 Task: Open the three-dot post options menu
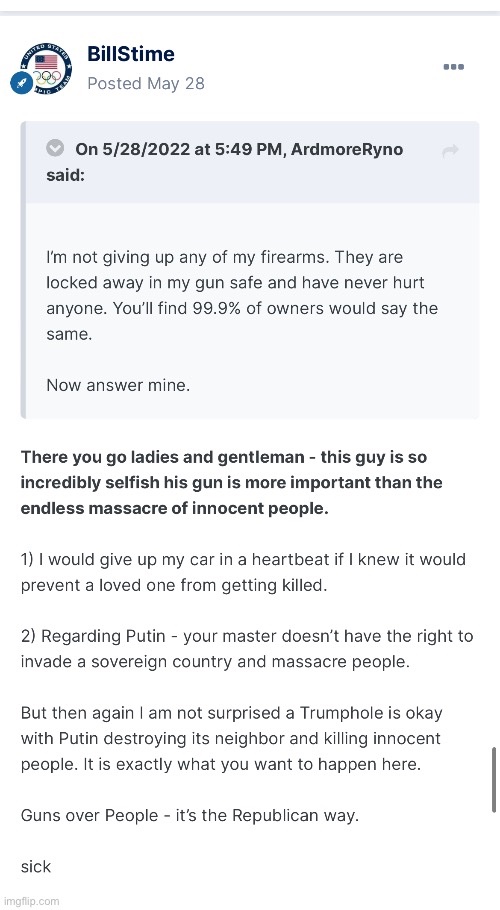pyautogui.click(x=453, y=67)
